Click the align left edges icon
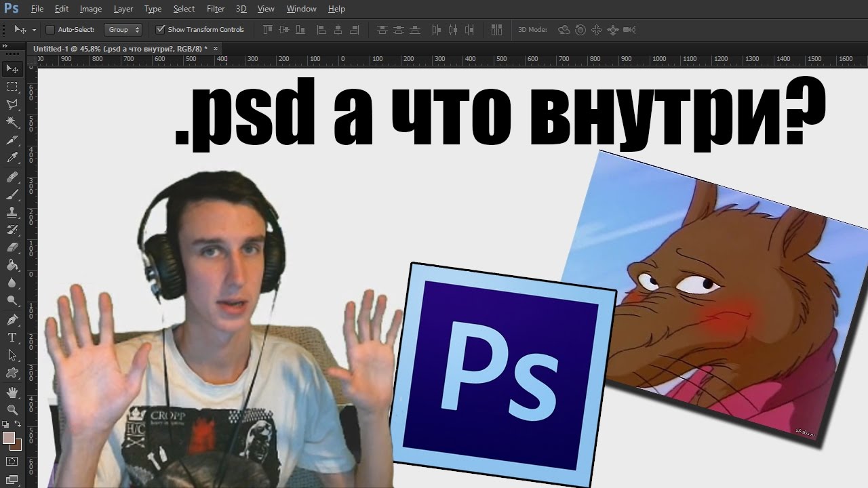This screenshot has height=488, width=868. tap(321, 30)
